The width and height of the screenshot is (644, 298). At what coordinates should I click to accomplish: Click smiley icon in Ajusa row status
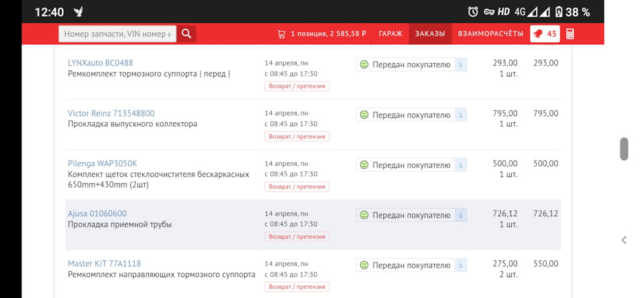tap(364, 215)
